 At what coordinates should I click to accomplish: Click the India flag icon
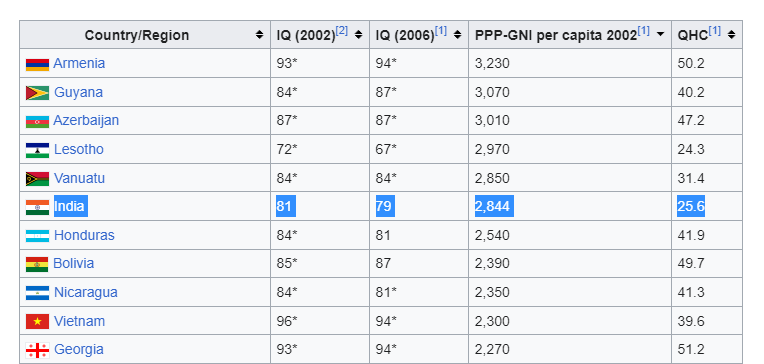tap(38, 207)
